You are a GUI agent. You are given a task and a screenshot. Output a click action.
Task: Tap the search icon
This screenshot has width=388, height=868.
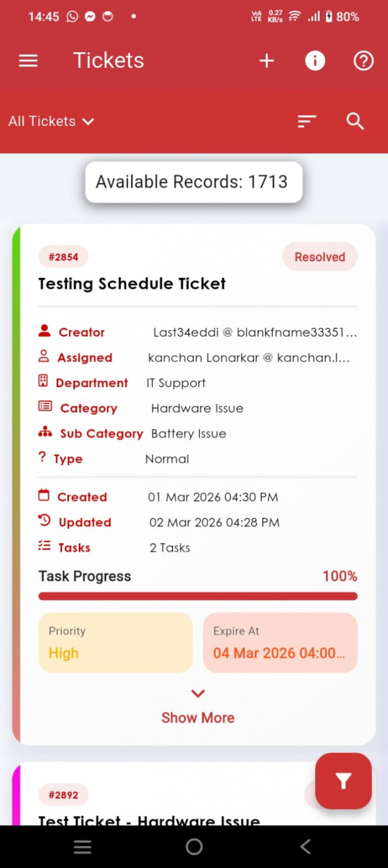(x=355, y=121)
